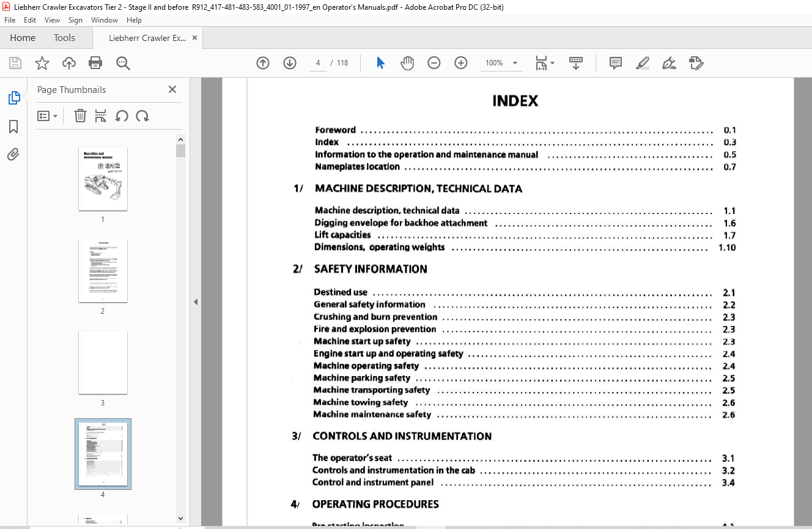Open the Edit menu
Viewport: 812px width, 529px height.
(30, 20)
